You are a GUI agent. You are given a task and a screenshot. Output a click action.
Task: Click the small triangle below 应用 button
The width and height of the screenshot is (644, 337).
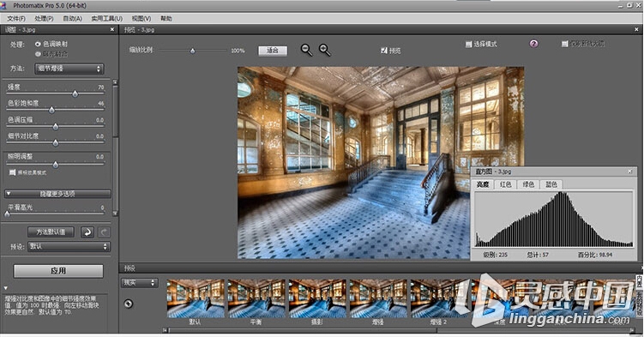(x=6, y=288)
